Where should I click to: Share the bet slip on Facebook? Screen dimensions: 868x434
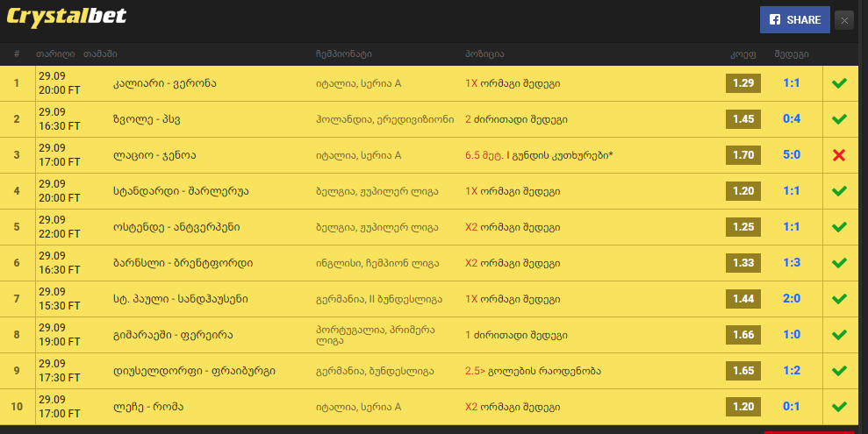point(794,20)
